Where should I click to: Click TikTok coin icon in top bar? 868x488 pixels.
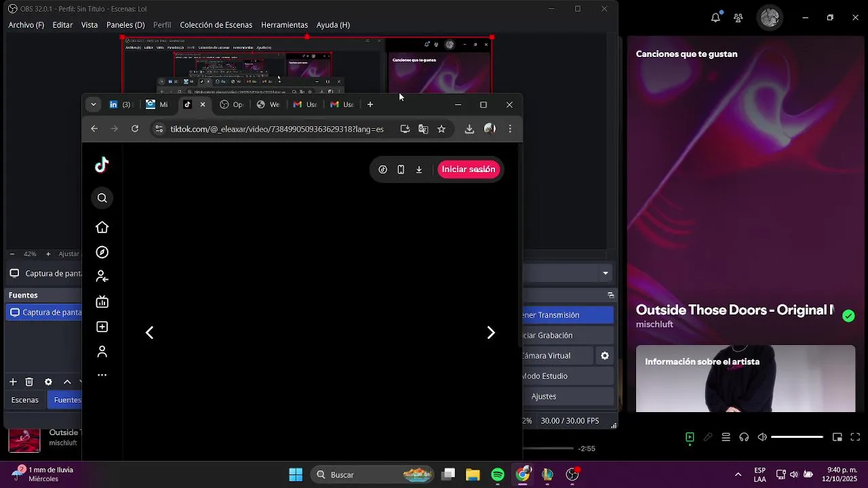[382, 169]
